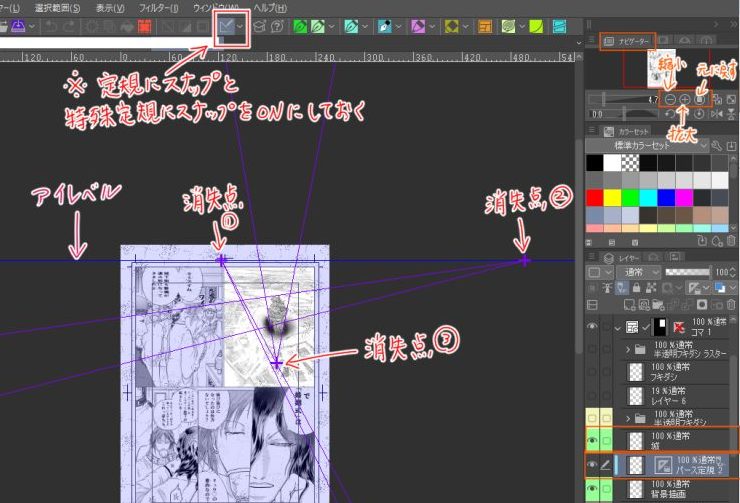This screenshot has width=740, height=503.
Task: Click navigator flip horizontal icon
Action: click(x=717, y=114)
